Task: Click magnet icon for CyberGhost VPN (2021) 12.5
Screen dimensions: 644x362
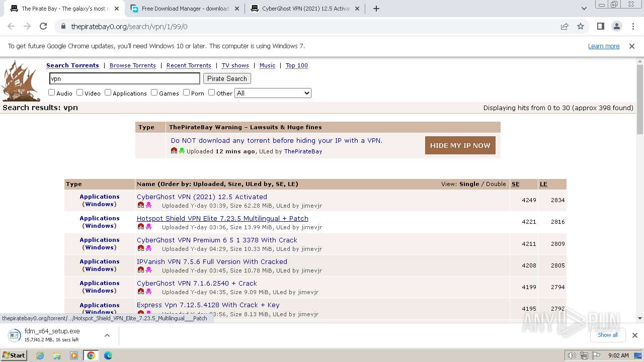Action: [x=140, y=205]
